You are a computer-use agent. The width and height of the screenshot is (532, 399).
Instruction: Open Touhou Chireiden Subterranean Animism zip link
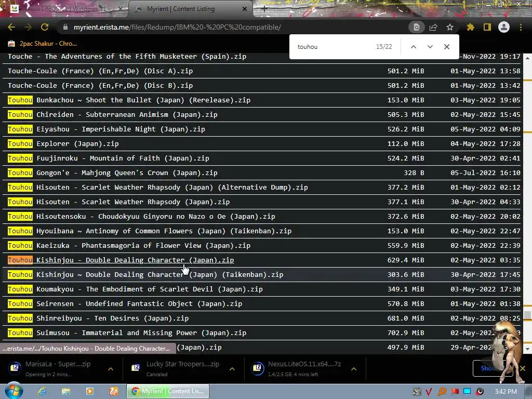112,115
